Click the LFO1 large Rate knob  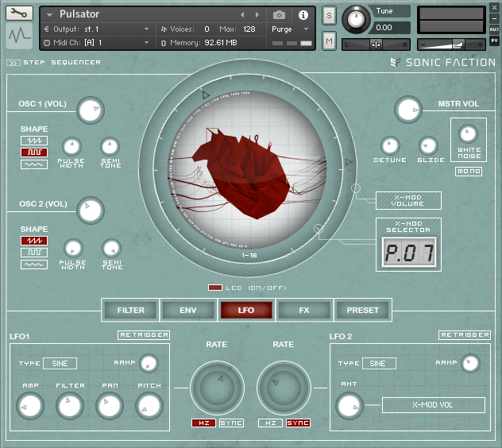point(217,388)
